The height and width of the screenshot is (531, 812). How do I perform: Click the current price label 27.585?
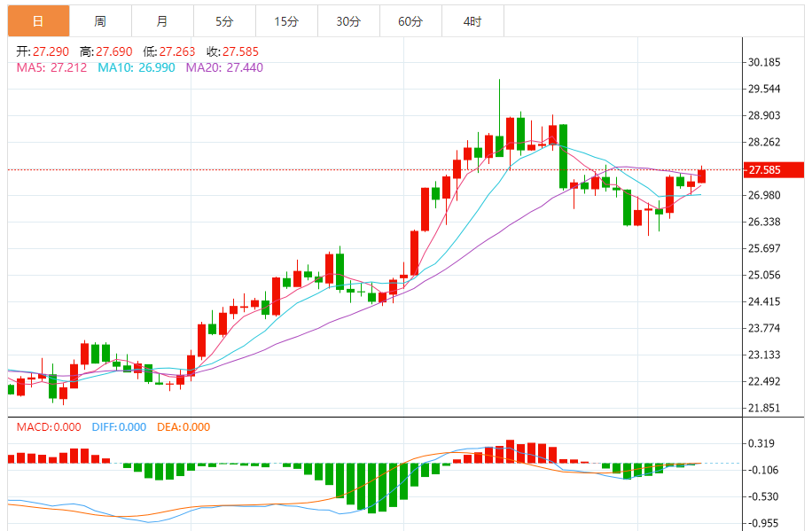pyautogui.click(x=774, y=170)
